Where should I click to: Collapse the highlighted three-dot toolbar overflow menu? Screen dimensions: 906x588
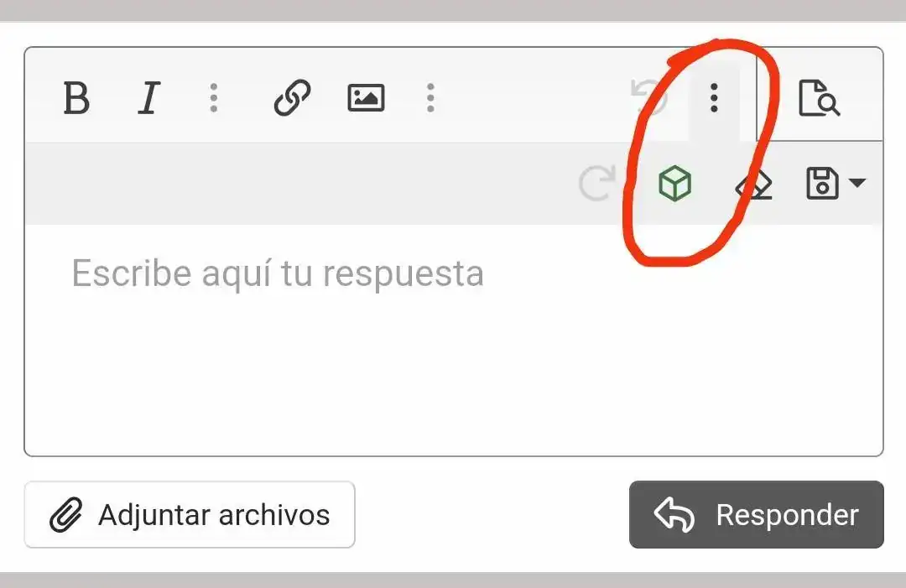pyautogui.click(x=714, y=97)
